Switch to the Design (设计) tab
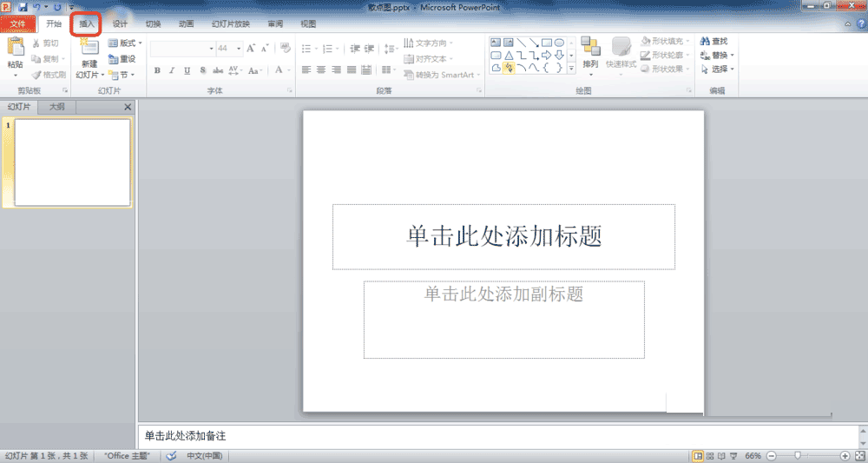 click(120, 23)
